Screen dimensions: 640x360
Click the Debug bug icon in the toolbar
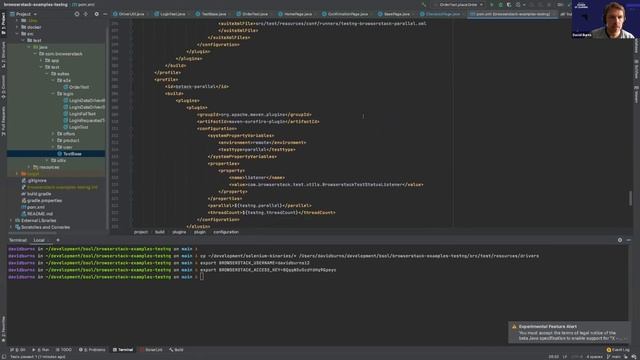pyautogui.click(x=500, y=4)
